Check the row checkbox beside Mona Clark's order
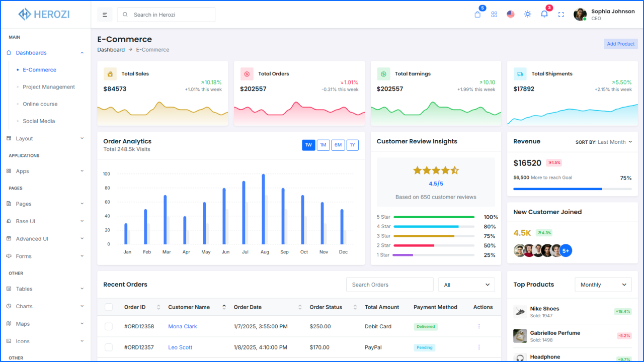The image size is (644, 362). click(x=108, y=326)
